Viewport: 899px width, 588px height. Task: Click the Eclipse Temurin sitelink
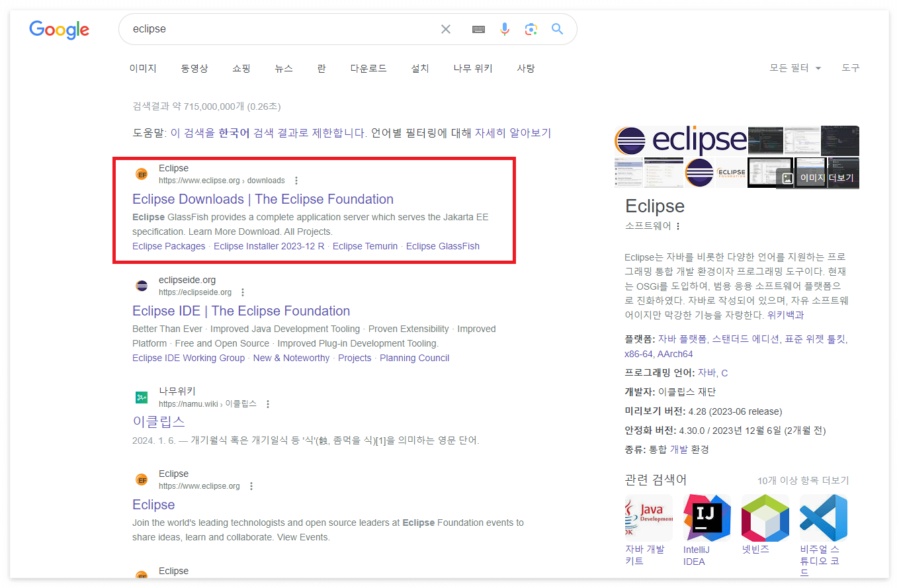(x=365, y=246)
